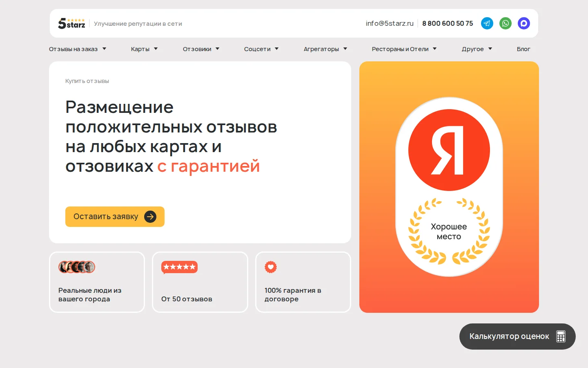Go to the Блог page

pos(523,49)
